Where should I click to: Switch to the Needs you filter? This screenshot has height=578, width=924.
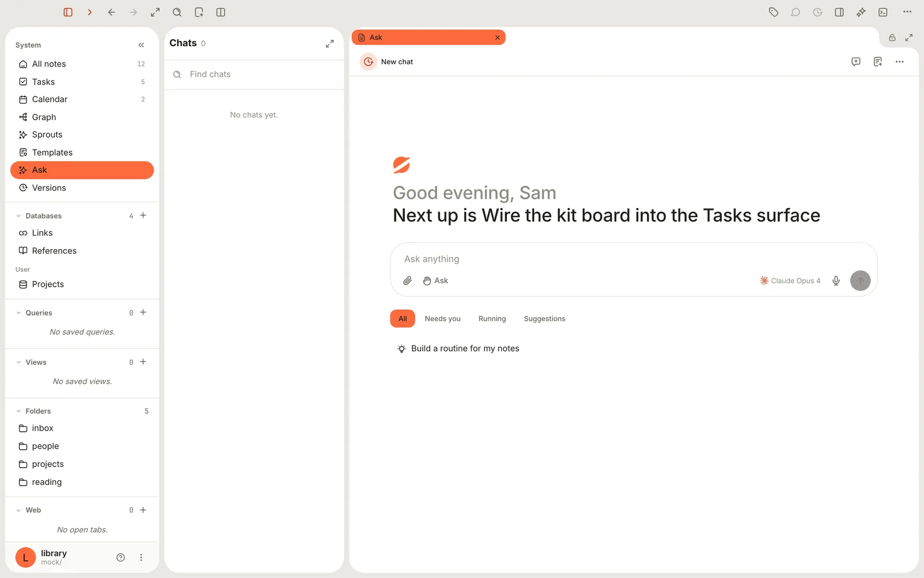click(x=443, y=319)
